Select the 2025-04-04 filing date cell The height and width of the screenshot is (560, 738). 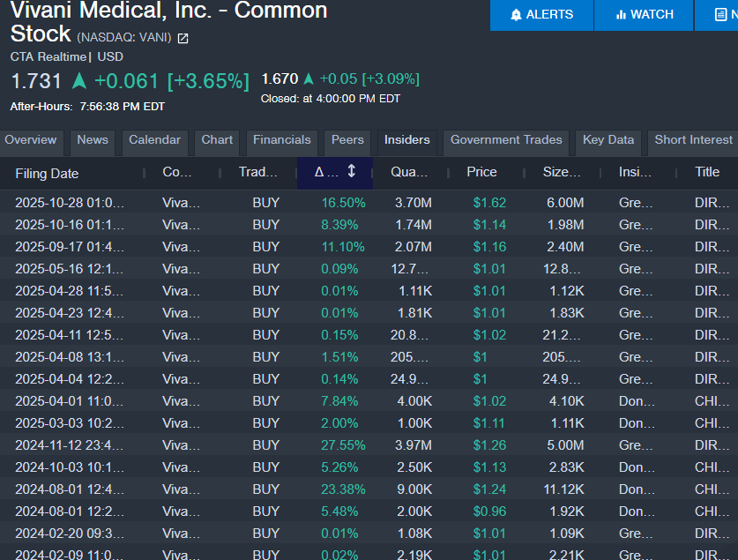click(x=70, y=379)
